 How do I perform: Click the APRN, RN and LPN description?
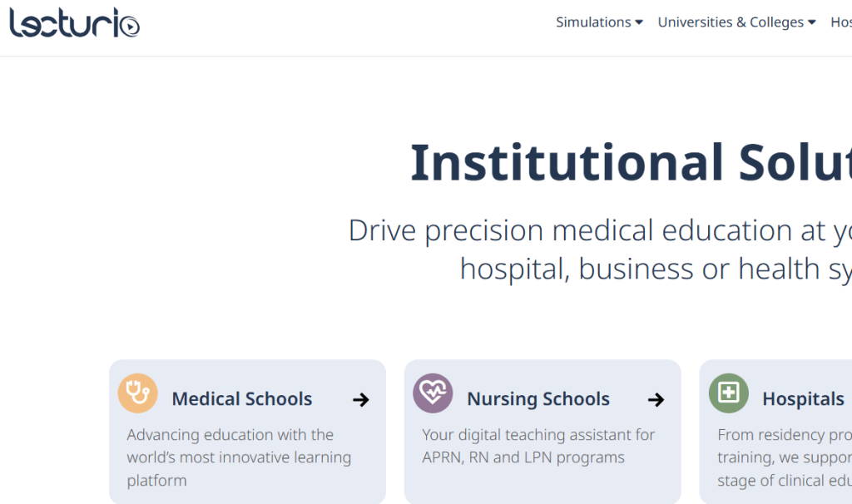click(x=538, y=446)
